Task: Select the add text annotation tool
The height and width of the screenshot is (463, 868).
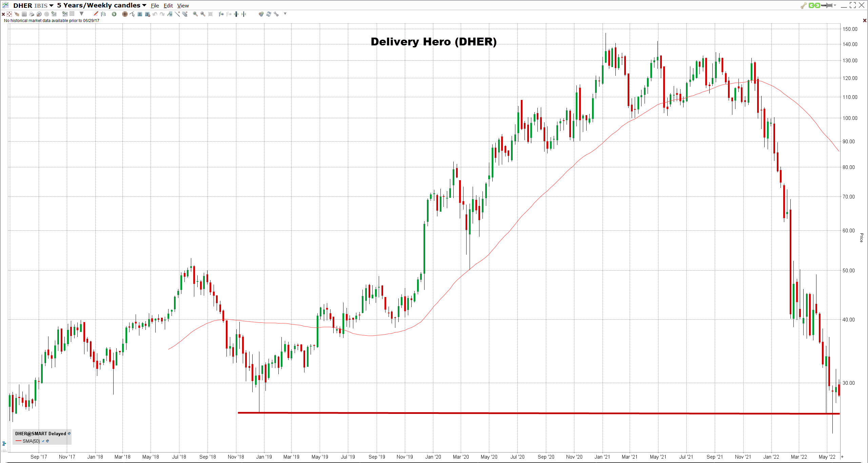Action: (140, 14)
